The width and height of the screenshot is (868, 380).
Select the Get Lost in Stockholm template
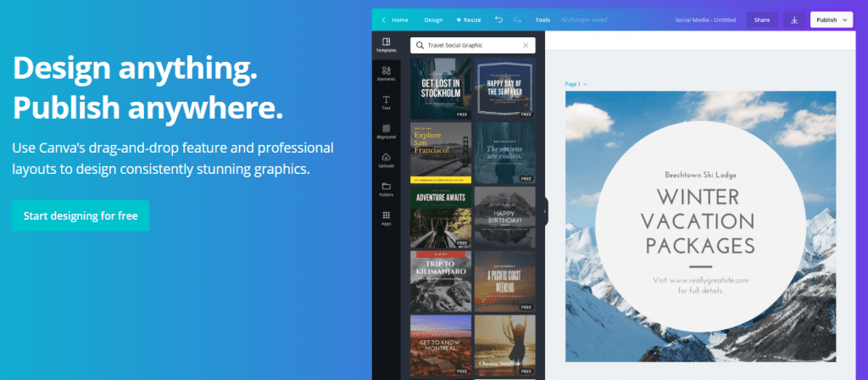(440, 88)
